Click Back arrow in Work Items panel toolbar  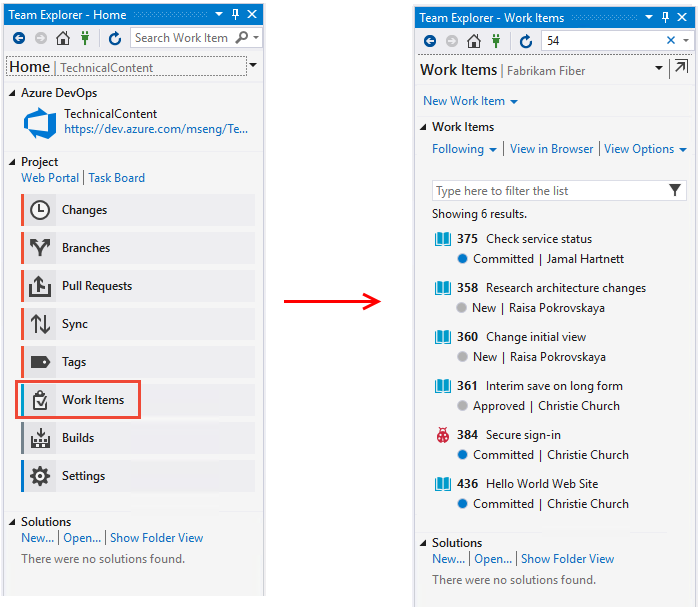[x=430, y=41]
